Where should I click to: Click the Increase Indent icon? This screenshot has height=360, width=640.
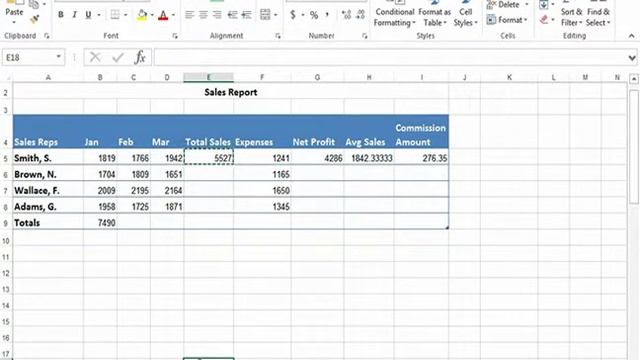click(246, 15)
